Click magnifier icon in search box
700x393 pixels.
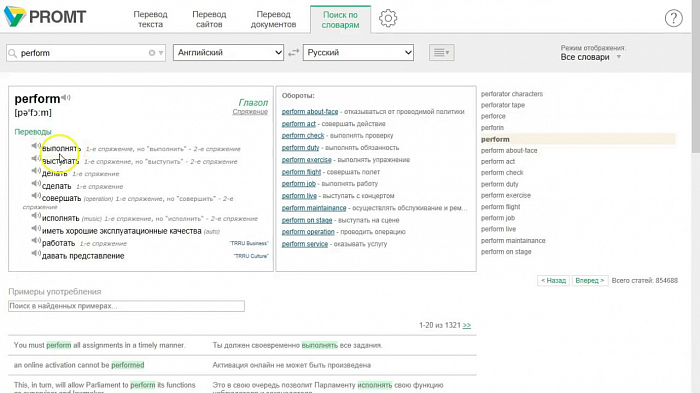(13, 53)
